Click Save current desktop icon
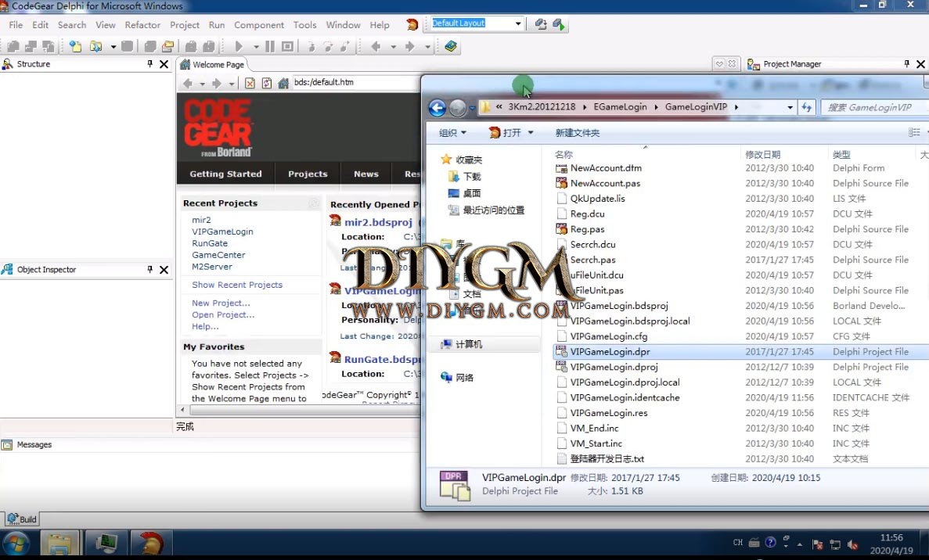This screenshot has height=560, width=929. click(540, 24)
